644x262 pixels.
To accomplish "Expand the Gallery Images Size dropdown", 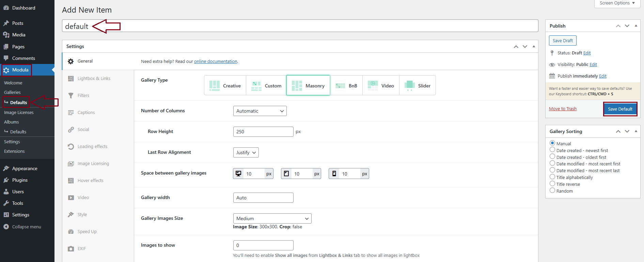I will (272, 218).
